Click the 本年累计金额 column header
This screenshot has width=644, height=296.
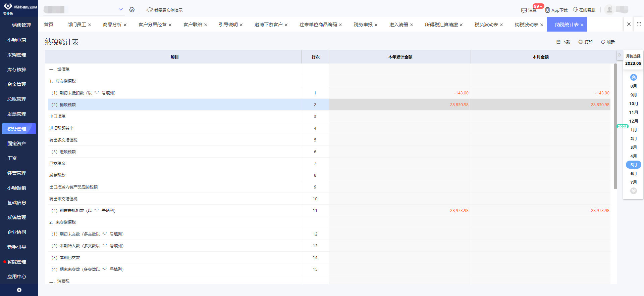[400, 57]
